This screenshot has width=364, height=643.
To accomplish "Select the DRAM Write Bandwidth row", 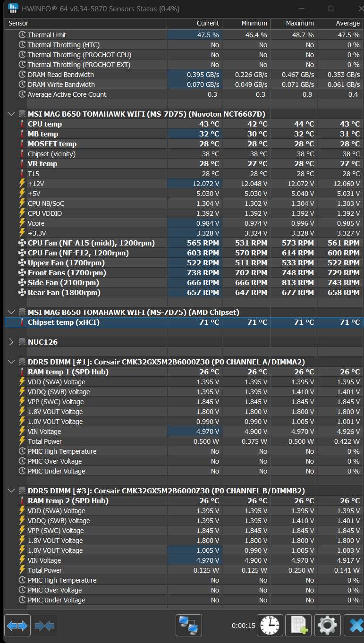I will click(184, 85).
